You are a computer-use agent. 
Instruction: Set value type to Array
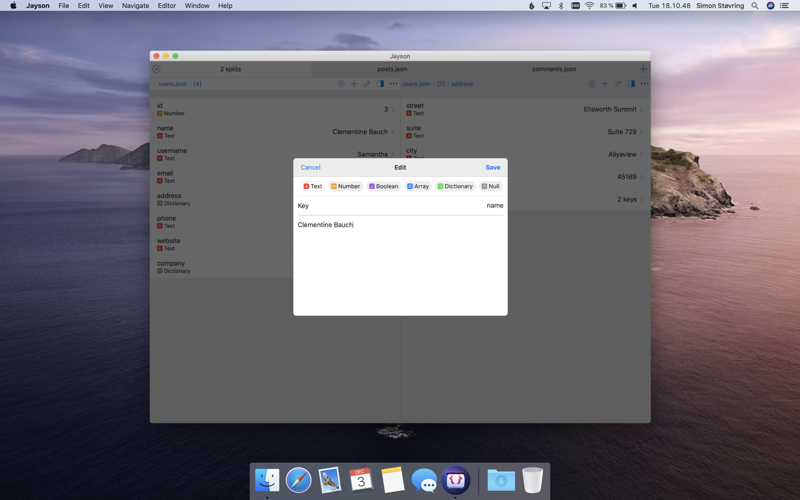[x=418, y=186]
